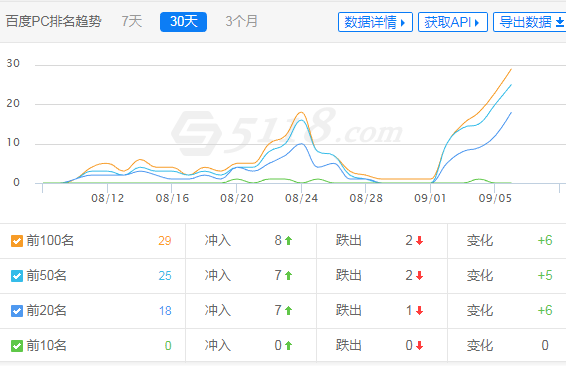The image size is (566, 366).
Task: Select the 3个月 time range tab
Action: (241, 21)
